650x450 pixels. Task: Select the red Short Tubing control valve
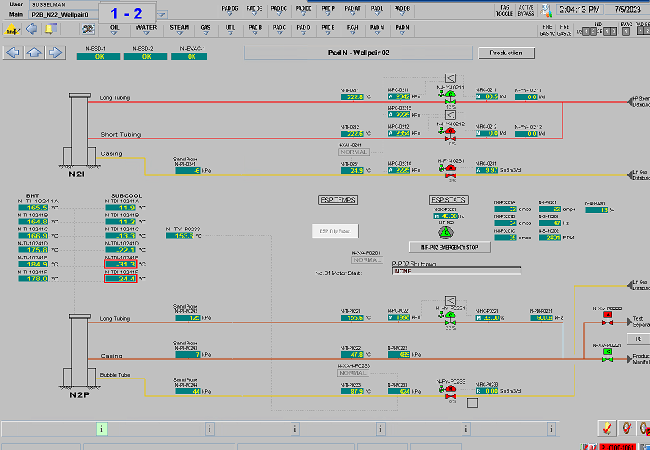449,131
